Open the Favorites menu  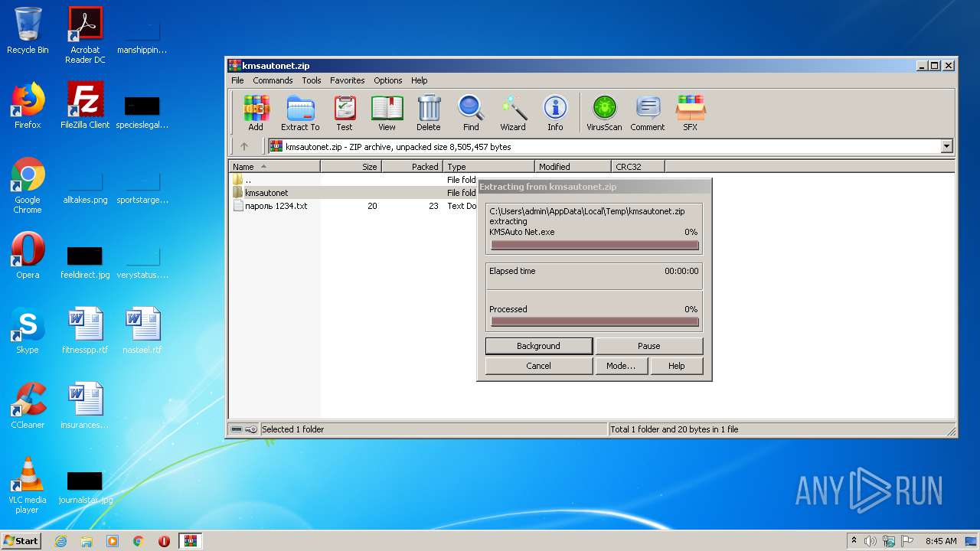347,80
